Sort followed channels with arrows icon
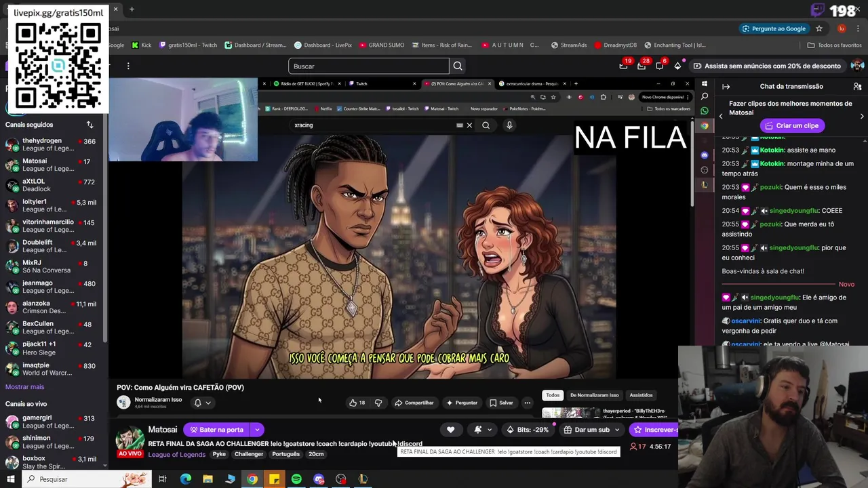 pyautogui.click(x=90, y=125)
